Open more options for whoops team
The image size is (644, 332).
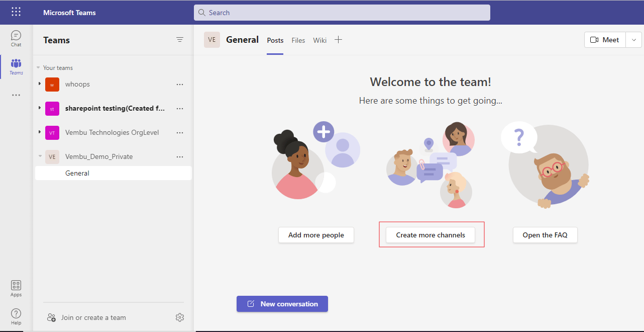180,85
